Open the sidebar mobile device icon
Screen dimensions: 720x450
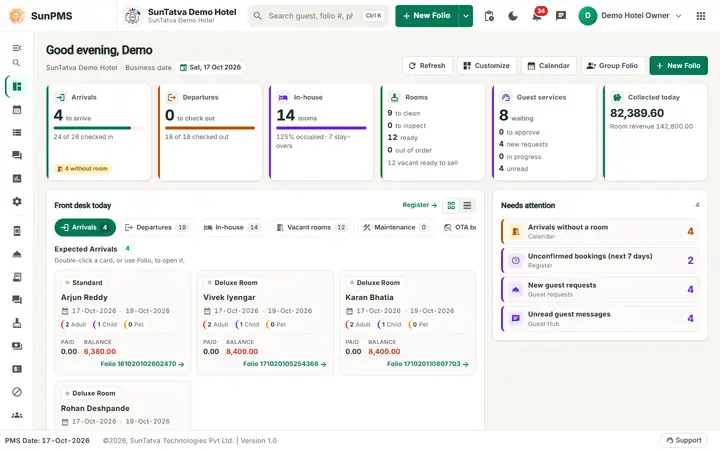coord(17,231)
